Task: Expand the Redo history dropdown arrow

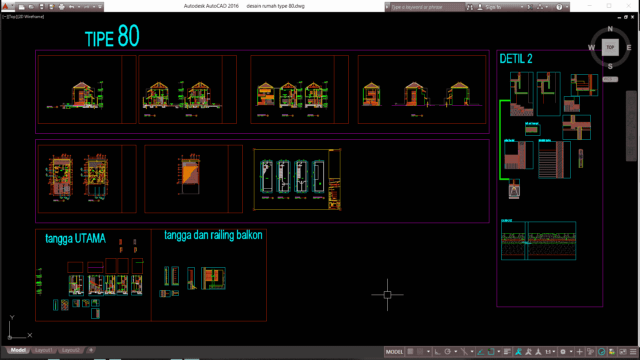Action: (94, 7)
